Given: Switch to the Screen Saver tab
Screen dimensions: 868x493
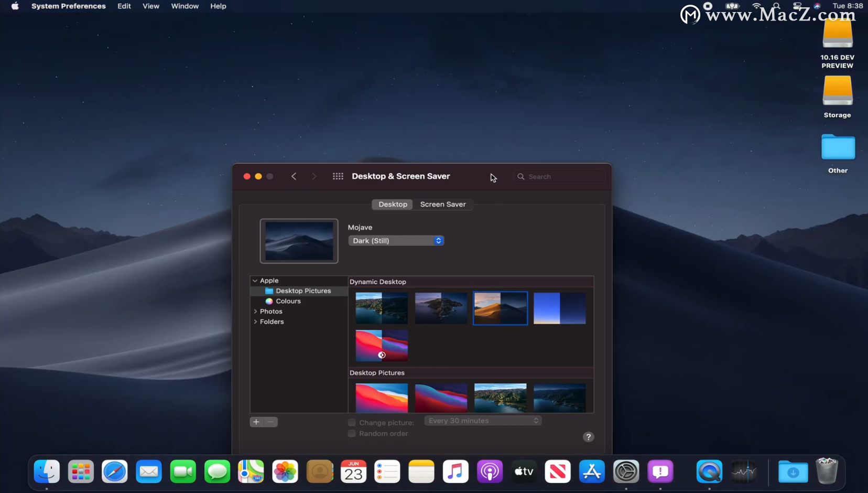Looking at the screenshot, I should pyautogui.click(x=443, y=205).
